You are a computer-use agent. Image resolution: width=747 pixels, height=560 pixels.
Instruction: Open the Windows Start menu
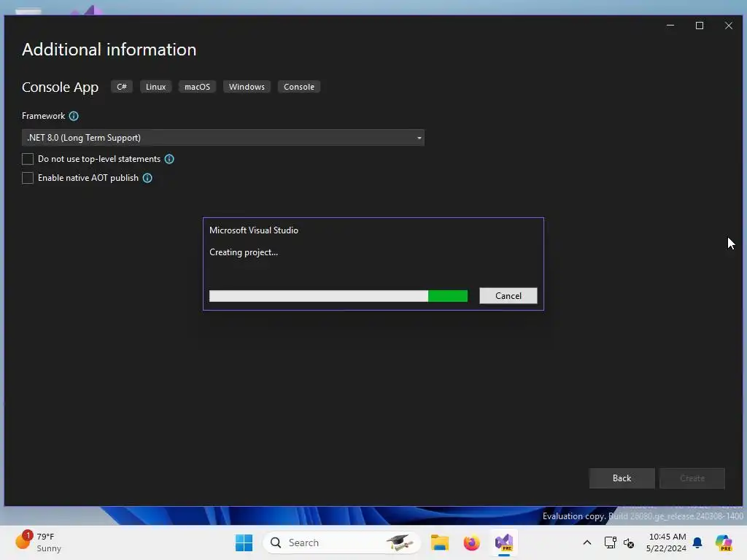[x=244, y=542]
